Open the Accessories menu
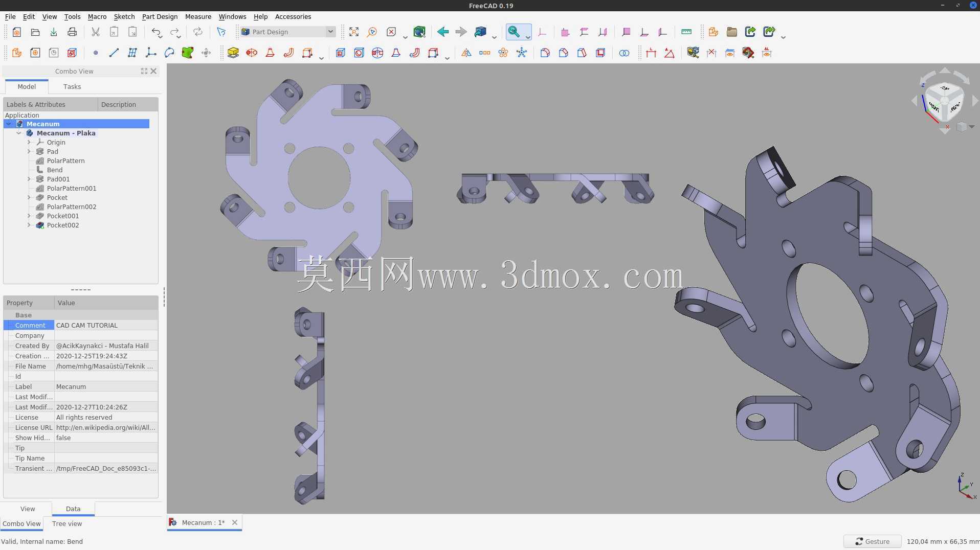Screen dimensions: 980x550 point(293,16)
